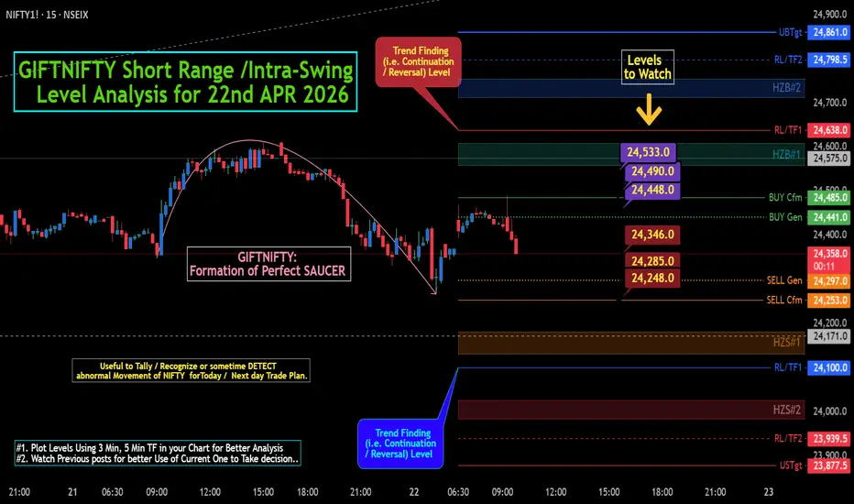Click the BUY Cfm level label
The width and height of the screenshot is (854, 504).
coord(785,197)
